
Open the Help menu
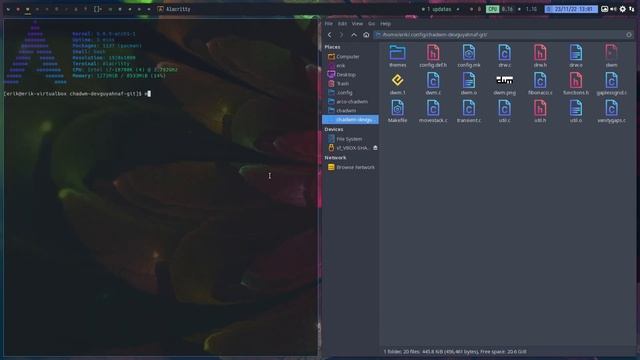point(385,24)
